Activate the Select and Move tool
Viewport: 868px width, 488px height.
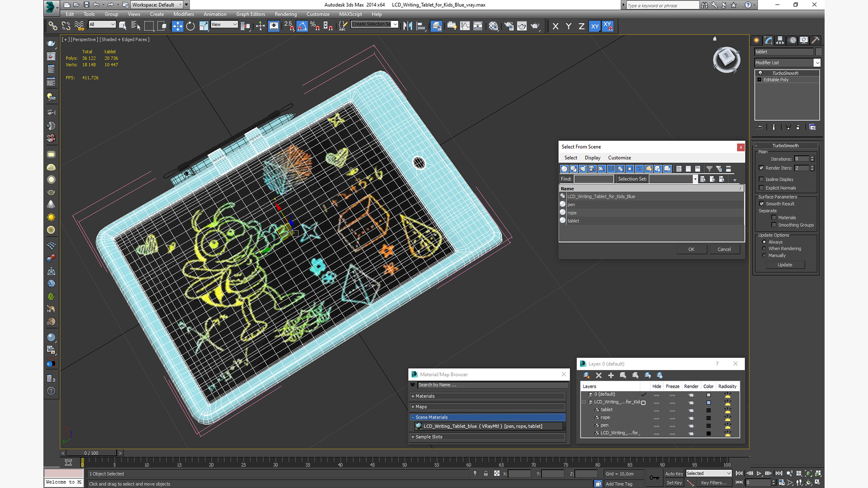click(177, 26)
